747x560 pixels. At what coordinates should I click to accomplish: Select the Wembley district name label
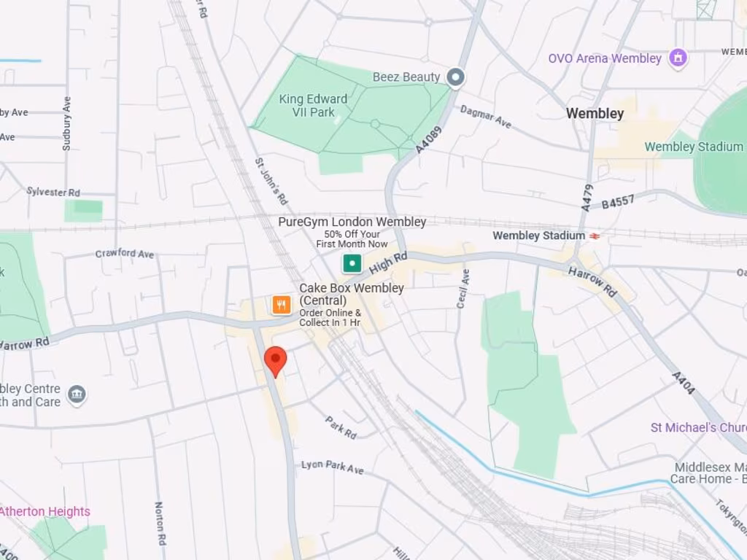pos(595,113)
